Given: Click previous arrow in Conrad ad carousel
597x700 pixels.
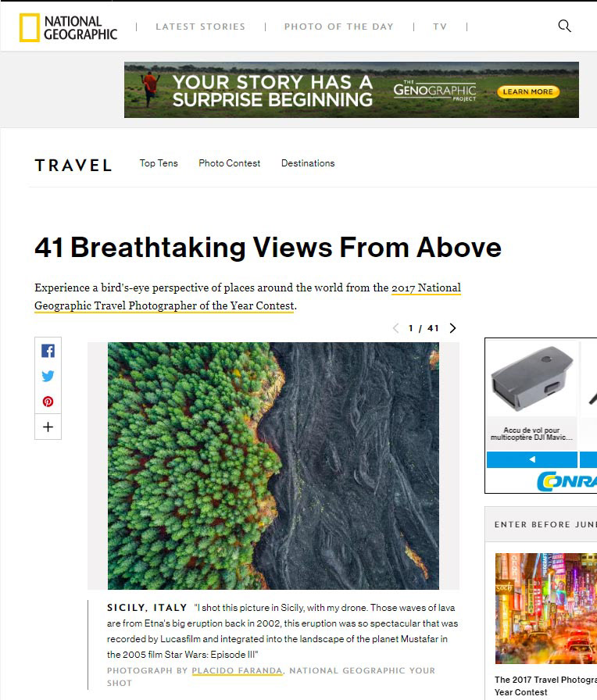Looking at the screenshot, I should 532,459.
